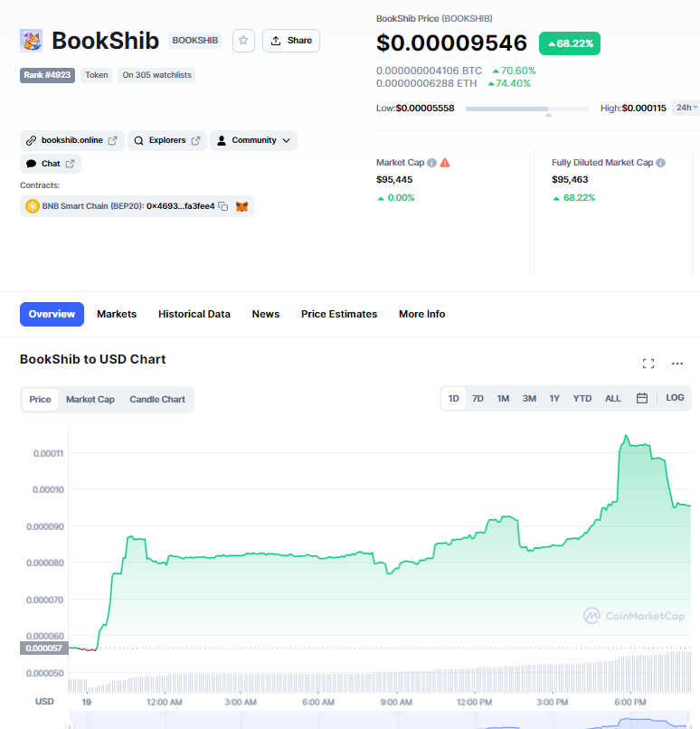Viewport: 700px width, 729px height.
Task: Switch to the More Info tab
Action: [422, 314]
